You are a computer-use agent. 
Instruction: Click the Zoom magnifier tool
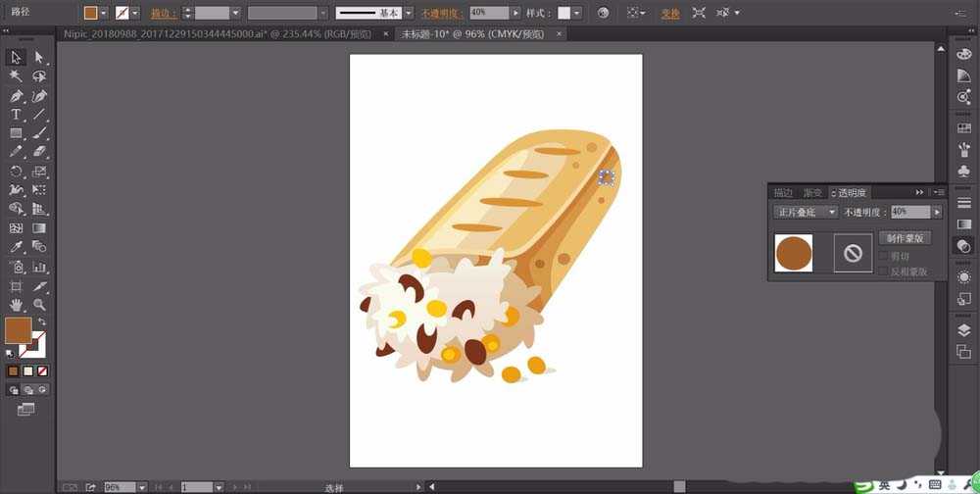tap(39, 305)
